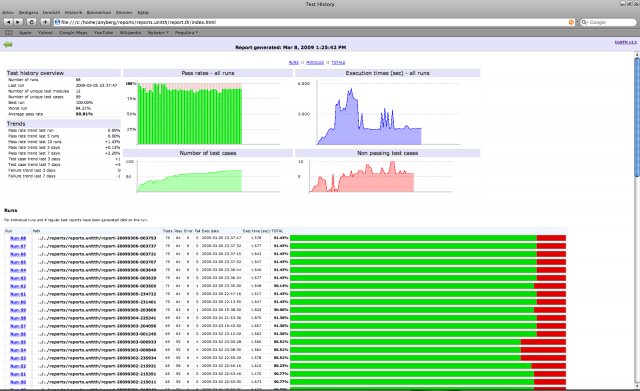
Task: Jump to the TOTALS section link
Action: [338, 62]
